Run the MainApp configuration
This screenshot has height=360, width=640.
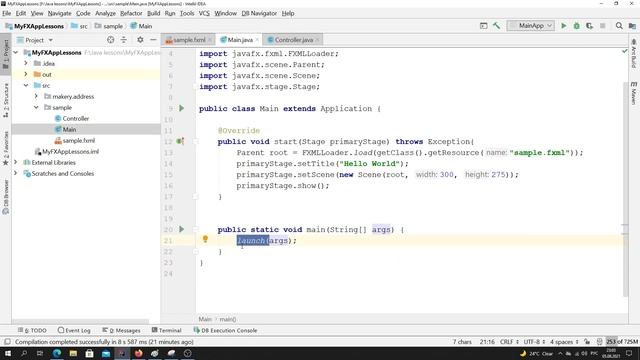564,26
